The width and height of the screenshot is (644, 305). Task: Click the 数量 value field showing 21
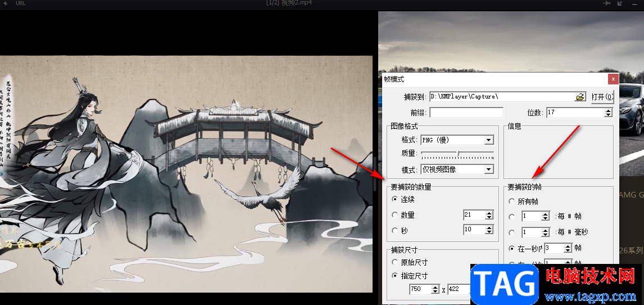(474, 215)
